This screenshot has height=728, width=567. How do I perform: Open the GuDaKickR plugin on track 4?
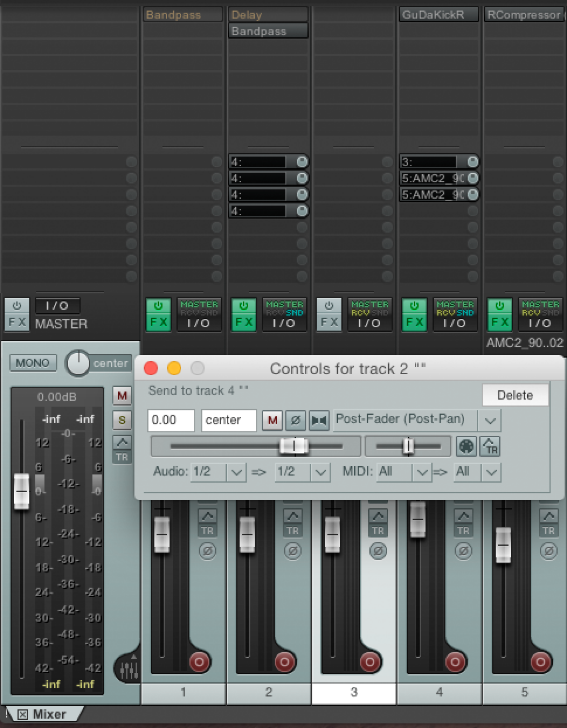438,15
